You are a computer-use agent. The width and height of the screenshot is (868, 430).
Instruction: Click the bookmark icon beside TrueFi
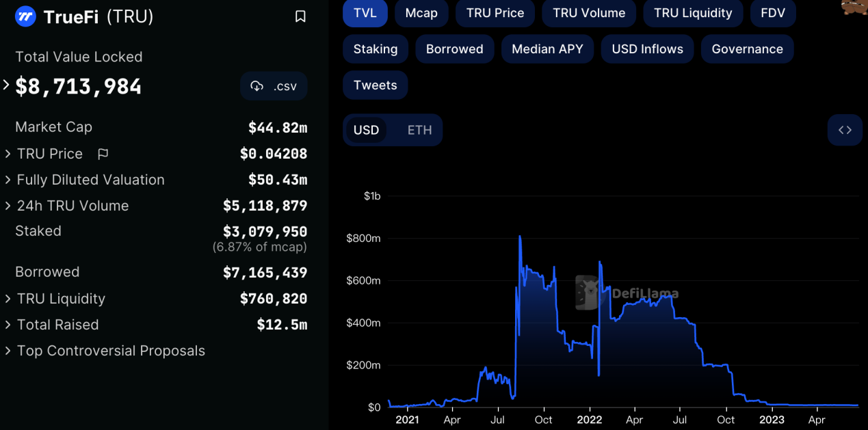[300, 16]
